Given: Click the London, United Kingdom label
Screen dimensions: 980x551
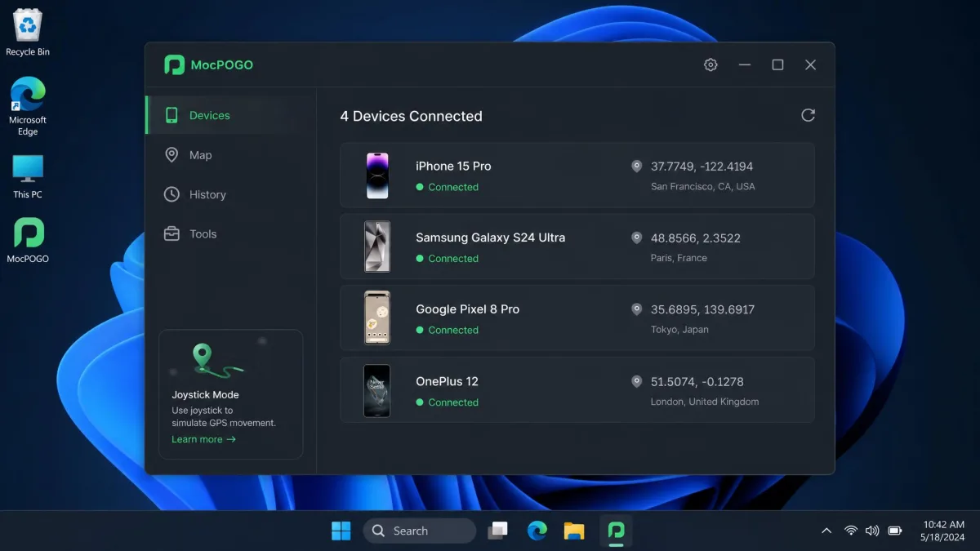Looking at the screenshot, I should (x=705, y=402).
